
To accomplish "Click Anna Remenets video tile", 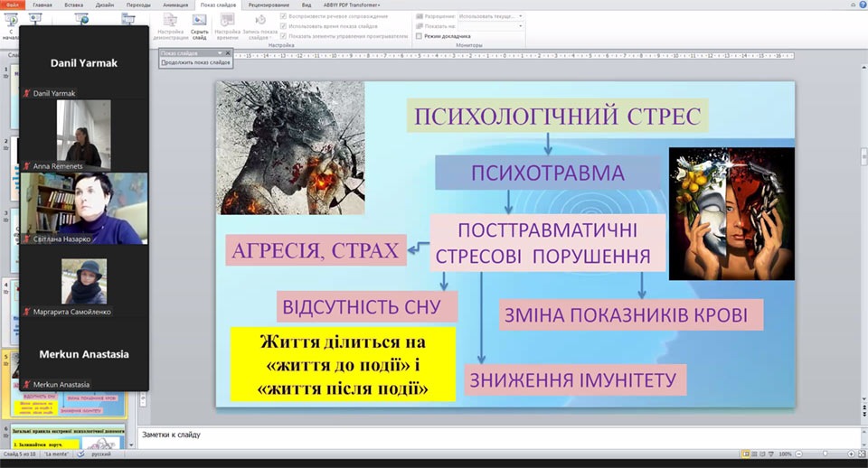I will click(x=83, y=135).
